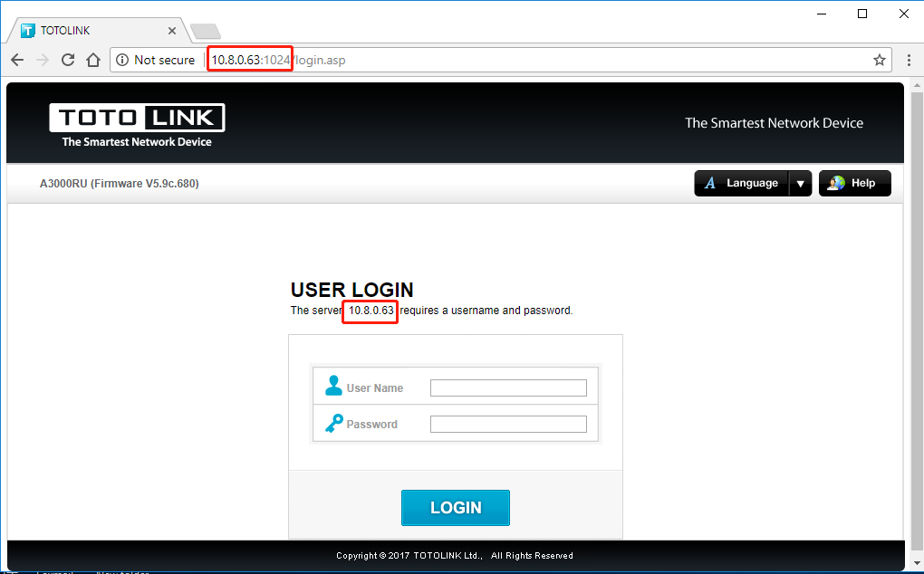Click the server requires username message

click(x=431, y=311)
